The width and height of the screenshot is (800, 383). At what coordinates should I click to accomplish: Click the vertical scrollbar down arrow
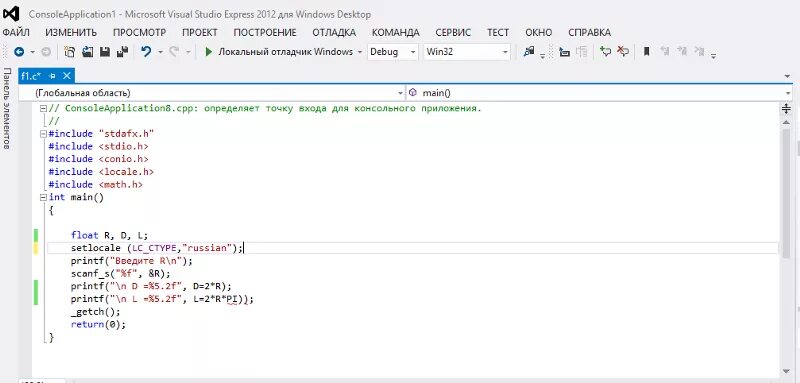coord(786,371)
